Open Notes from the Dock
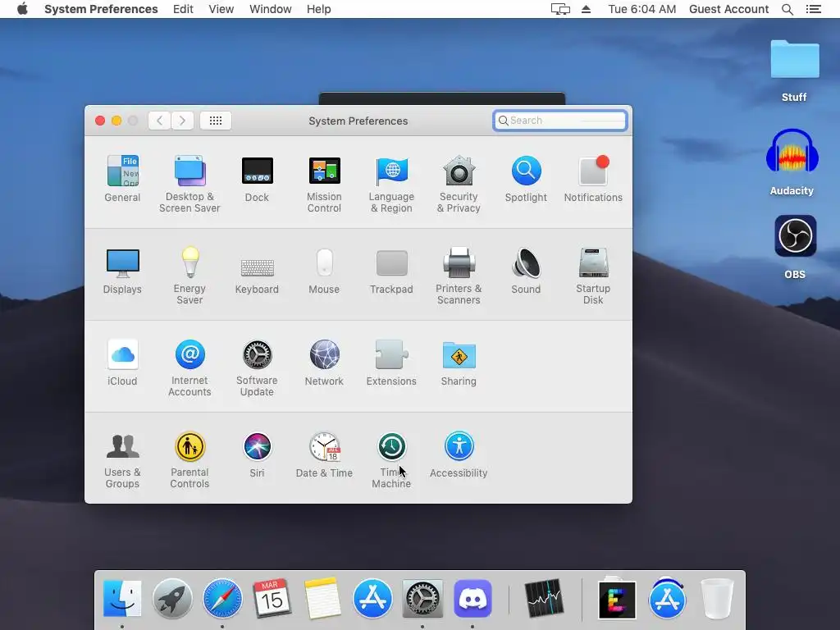Screen dimensions: 840x630 click(x=322, y=598)
